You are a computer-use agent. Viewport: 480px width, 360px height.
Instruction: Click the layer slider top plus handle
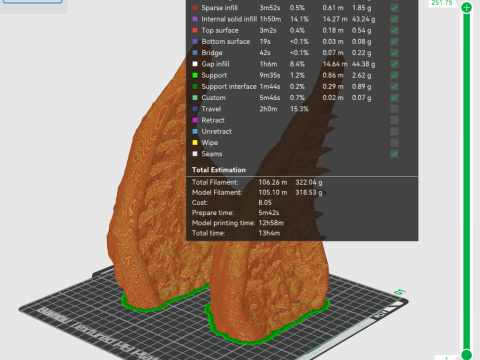click(467, 8)
